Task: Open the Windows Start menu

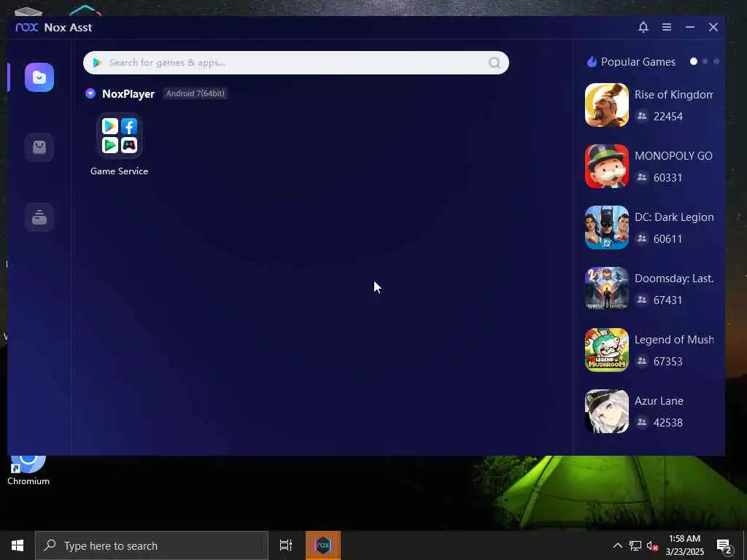Action: (18, 545)
